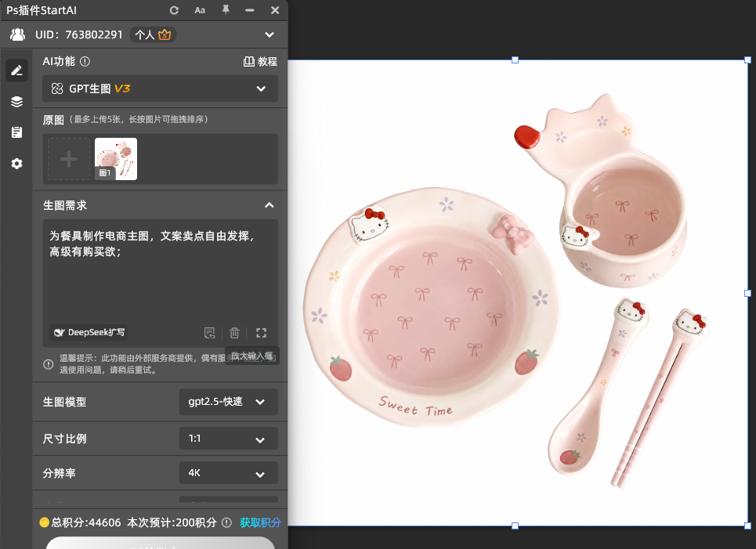
Task: Pin the StartAI plugin panel
Action: click(226, 9)
